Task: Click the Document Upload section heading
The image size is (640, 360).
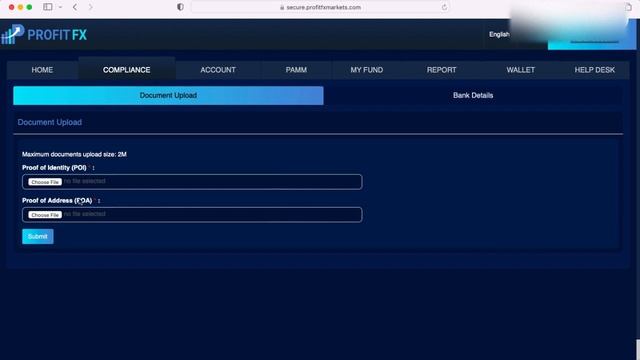Action: pos(50,122)
